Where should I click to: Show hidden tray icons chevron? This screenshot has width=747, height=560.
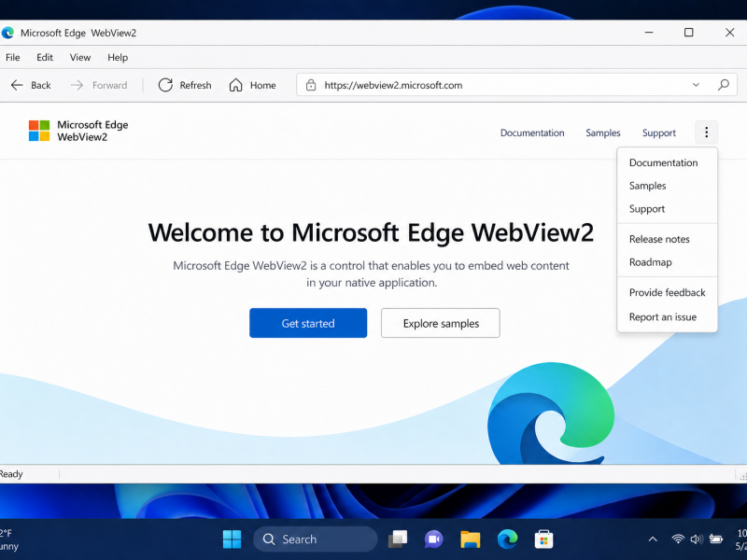653,539
